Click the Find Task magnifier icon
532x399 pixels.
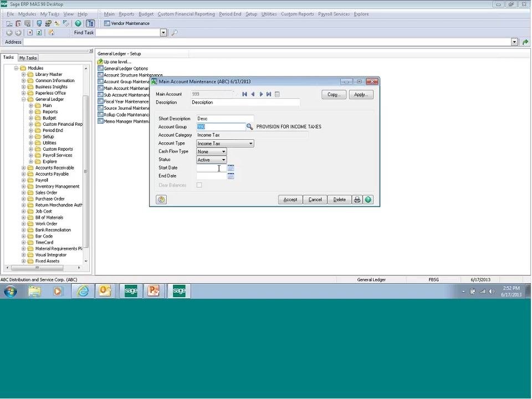175,33
